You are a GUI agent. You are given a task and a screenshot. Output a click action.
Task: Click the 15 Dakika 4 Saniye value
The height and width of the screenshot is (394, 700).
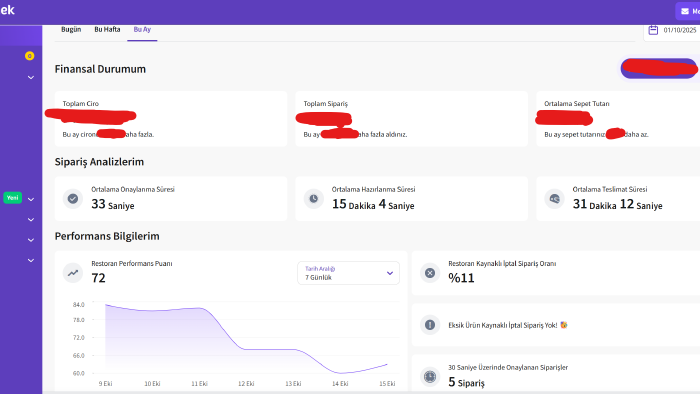(373, 204)
